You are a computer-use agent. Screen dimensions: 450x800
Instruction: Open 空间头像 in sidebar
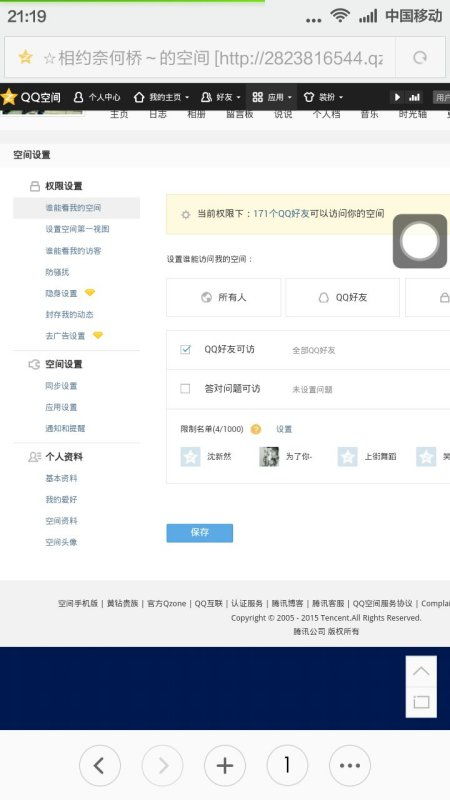pyautogui.click(x=61, y=542)
